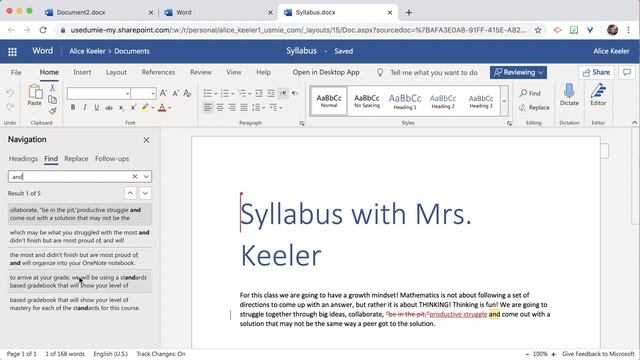Image resolution: width=640 pixels, height=360 pixels.
Task: Switch to the Headings navigation tab
Action: click(23, 158)
